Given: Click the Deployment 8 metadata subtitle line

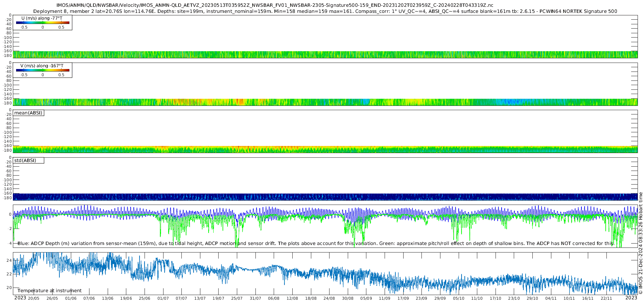Looking at the screenshot, I should pyautogui.click(x=325, y=11).
